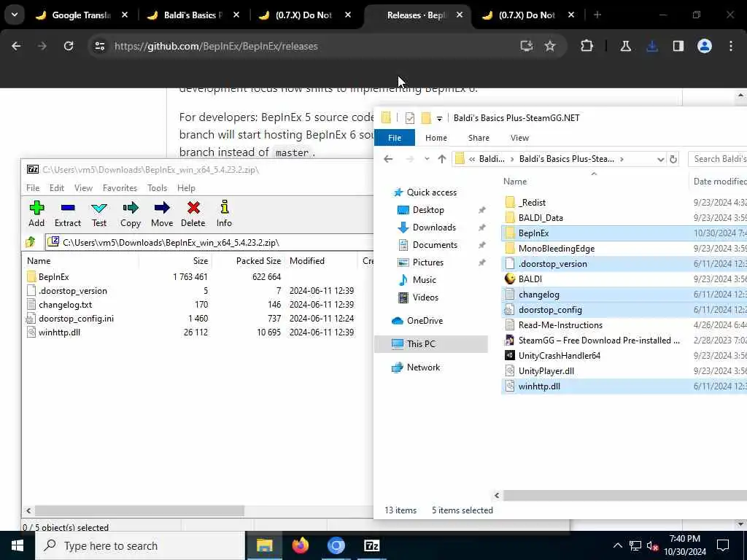Click the Explorer search box
The height and width of the screenshot is (560, 747).
(x=719, y=159)
